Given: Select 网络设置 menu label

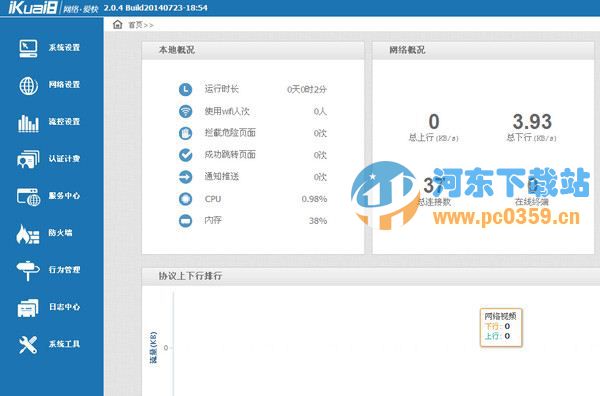Looking at the screenshot, I should pos(64,85).
